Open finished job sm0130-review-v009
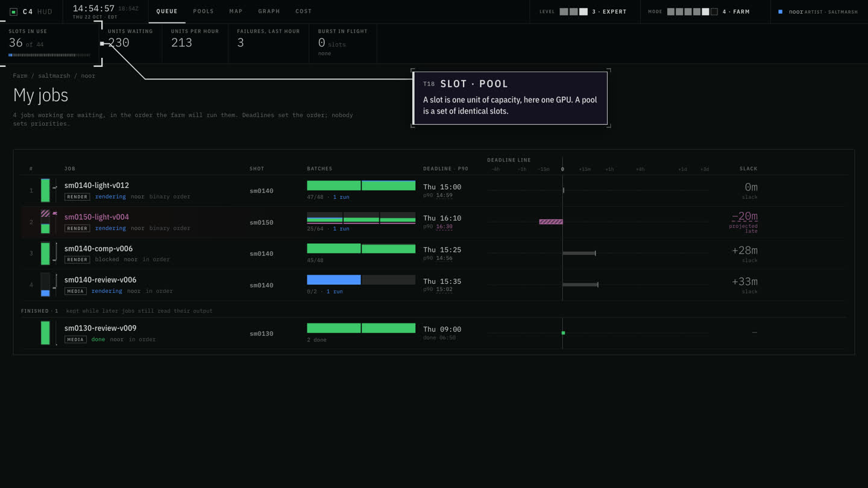868x488 pixels. click(x=100, y=328)
